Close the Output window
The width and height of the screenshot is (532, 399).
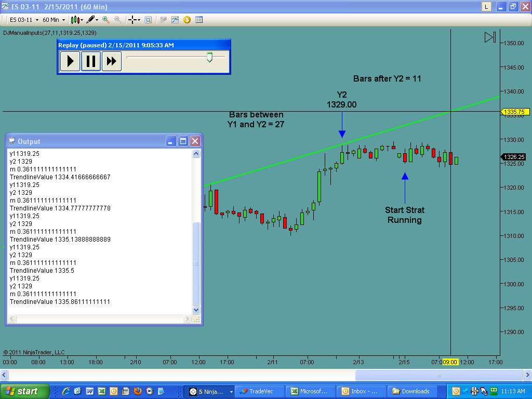[x=195, y=141]
